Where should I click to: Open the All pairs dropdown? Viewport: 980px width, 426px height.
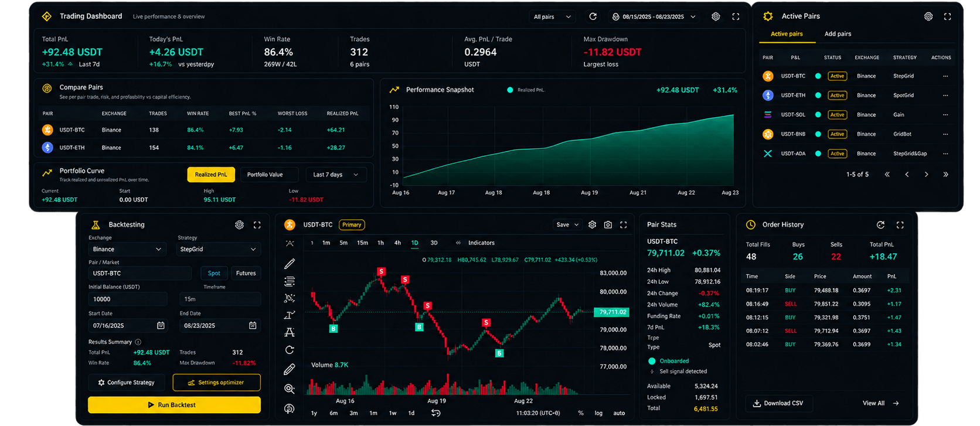point(552,17)
